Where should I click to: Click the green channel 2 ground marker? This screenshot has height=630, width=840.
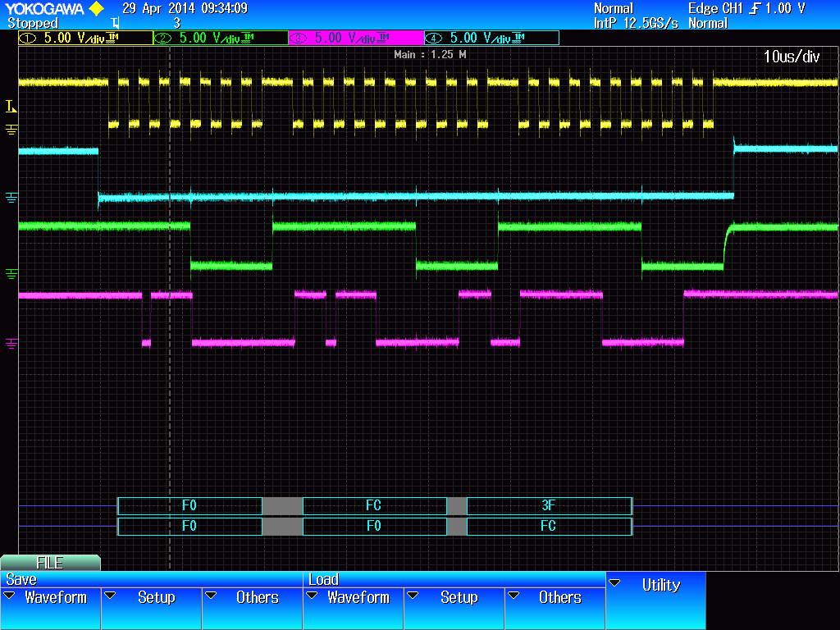tap(11, 274)
